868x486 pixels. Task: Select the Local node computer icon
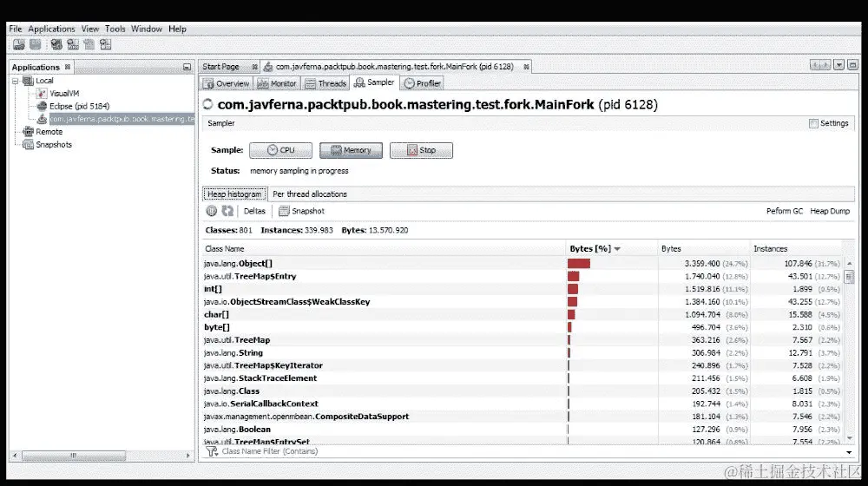click(x=28, y=81)
